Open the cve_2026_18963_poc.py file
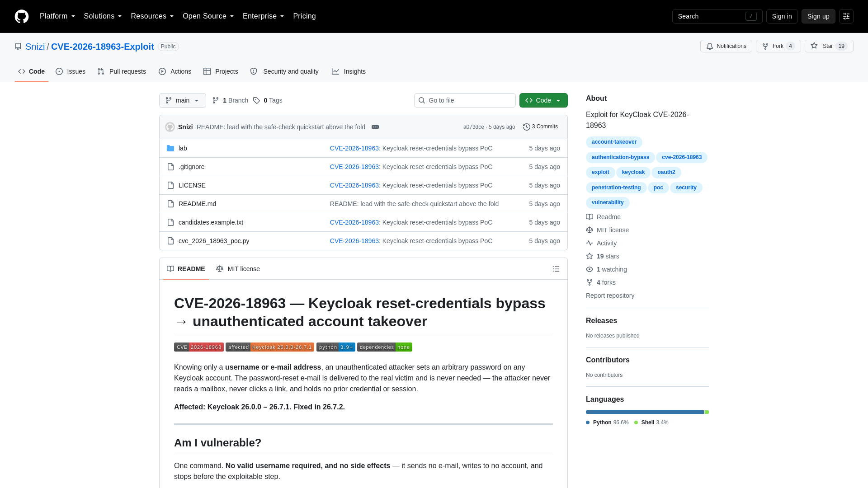This screenshot has width=868, height=488. coord(214,241)
